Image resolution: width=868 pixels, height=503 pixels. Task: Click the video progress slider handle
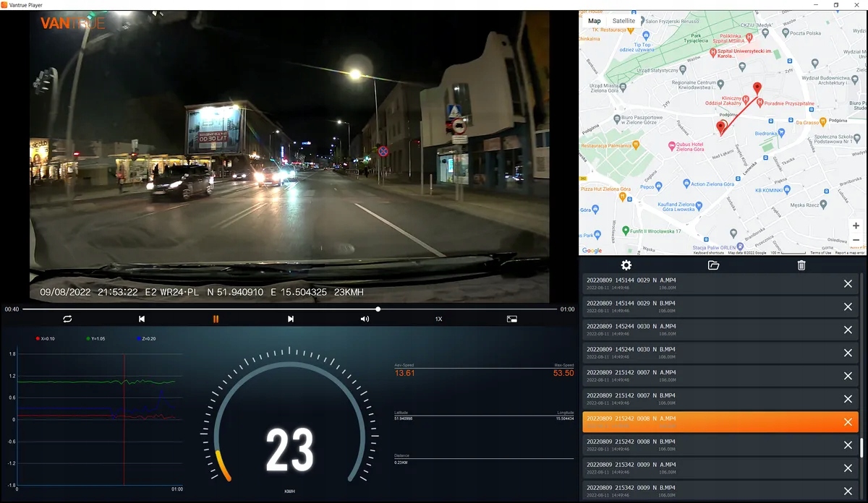[x=378, y=309]
